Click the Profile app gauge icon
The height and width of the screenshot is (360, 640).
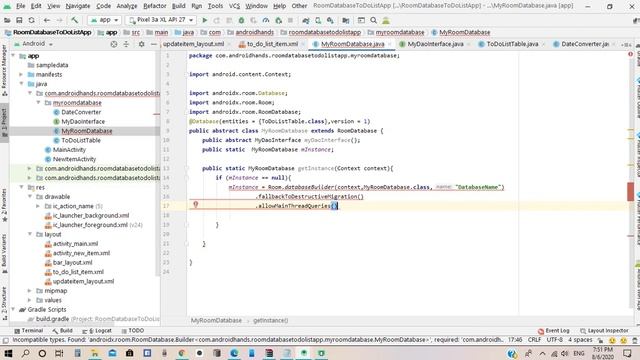[x=266, y=20]
